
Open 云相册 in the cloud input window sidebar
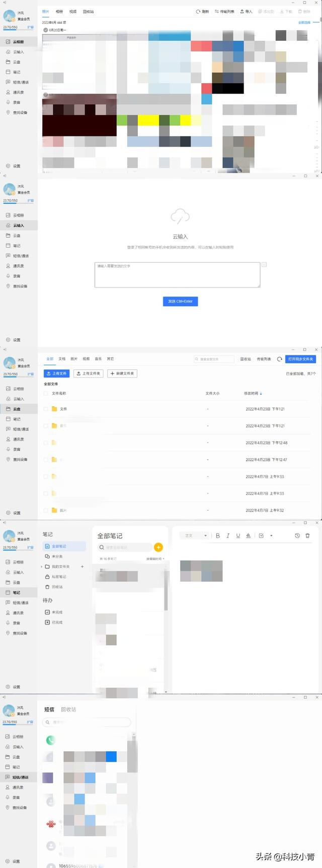(18, 215)
